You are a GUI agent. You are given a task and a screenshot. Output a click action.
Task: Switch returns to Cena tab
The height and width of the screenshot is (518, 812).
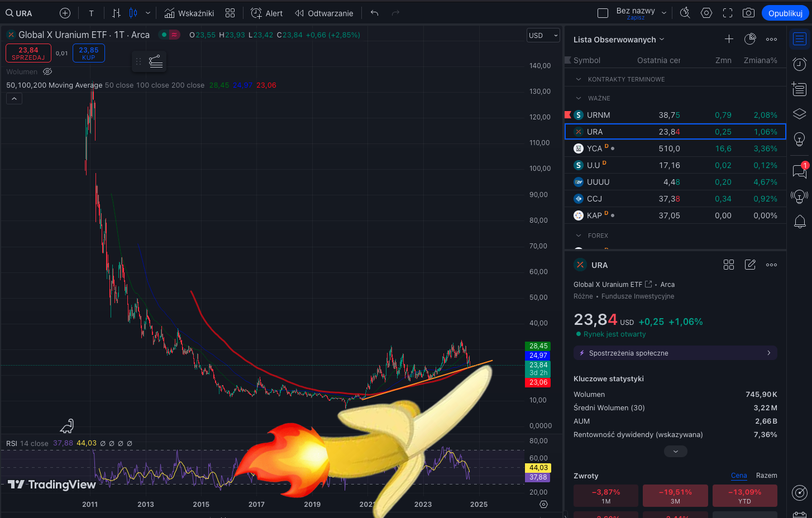pyautogui.click(x=739, y=476)
